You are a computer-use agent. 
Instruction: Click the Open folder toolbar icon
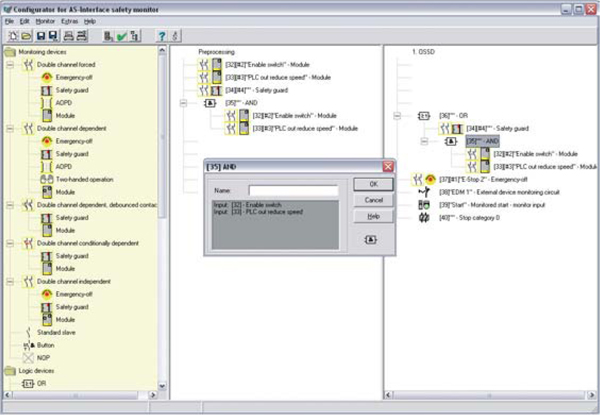point(24,35)
